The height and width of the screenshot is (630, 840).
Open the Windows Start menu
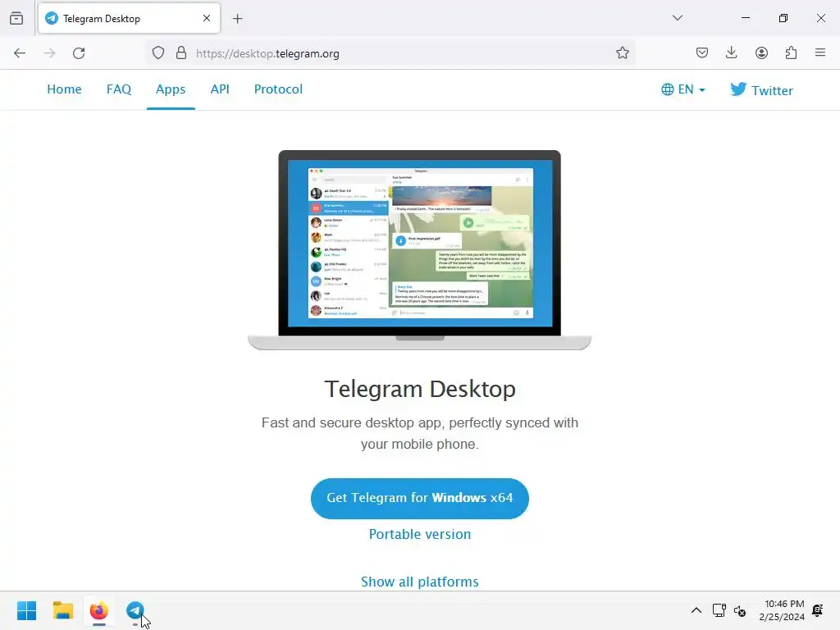click(27, 610)
